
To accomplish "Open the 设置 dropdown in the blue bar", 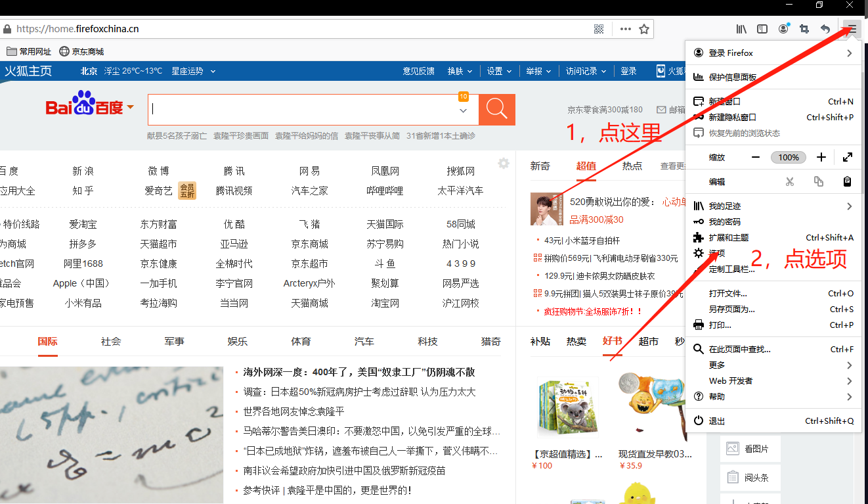I will coord(499,71).
